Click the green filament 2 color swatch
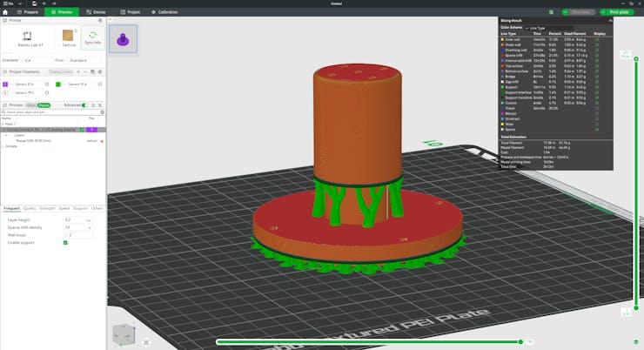Viewport: 644px width, 350px height. [x=58, y=84]
